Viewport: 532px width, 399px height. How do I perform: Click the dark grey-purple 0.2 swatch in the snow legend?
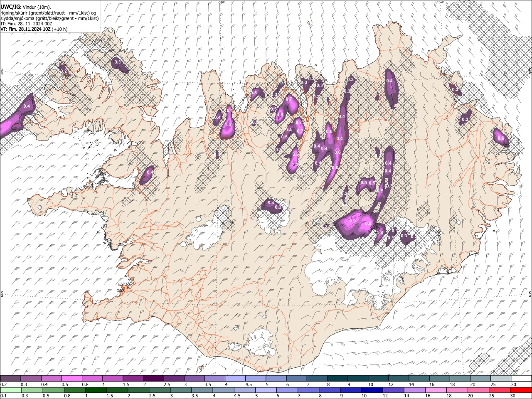point(10,378)
